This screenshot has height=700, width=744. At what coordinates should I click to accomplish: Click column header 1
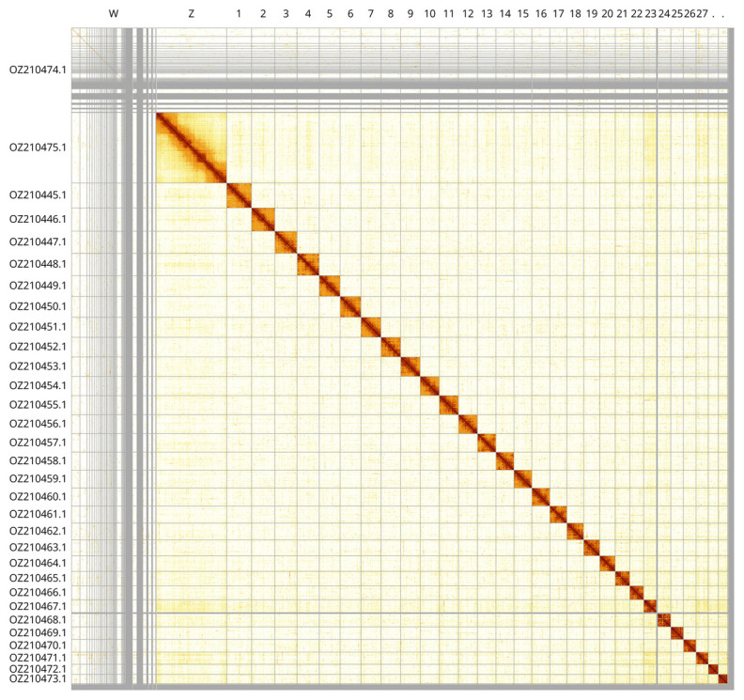coord(239,14)
